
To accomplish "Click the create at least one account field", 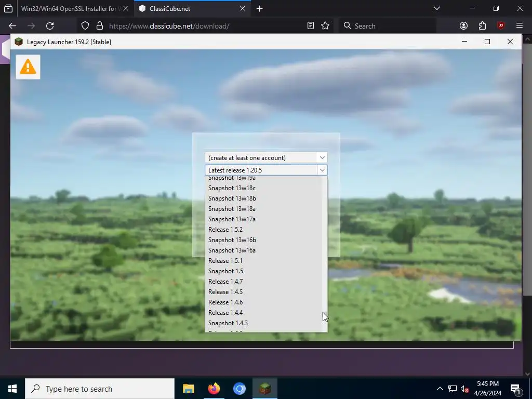I will coord(266,158).
